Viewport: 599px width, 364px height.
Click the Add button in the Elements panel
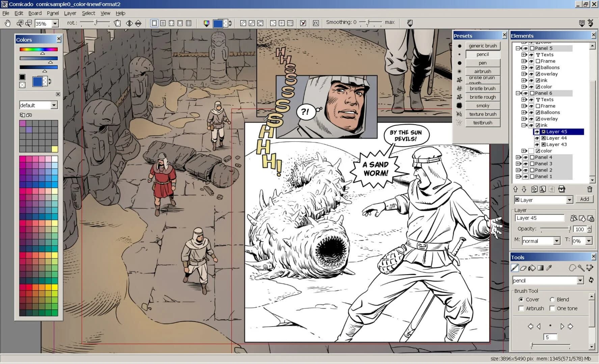pyautogui.click(x=584, y=199)
